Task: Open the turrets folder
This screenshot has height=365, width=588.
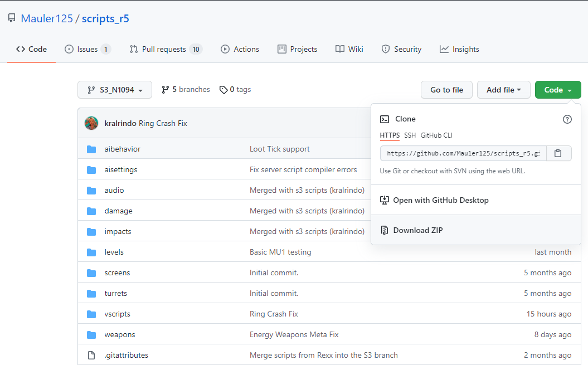Action: 115,293
